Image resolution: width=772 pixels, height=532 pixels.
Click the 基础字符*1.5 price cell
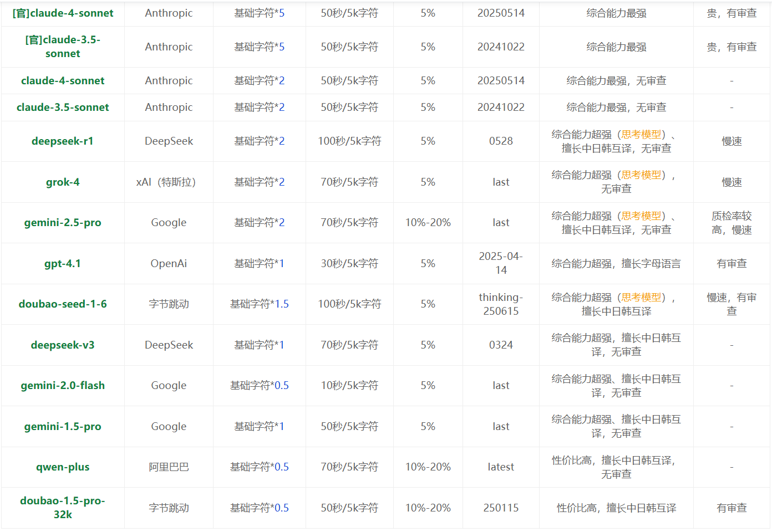[x=260, y=304]
